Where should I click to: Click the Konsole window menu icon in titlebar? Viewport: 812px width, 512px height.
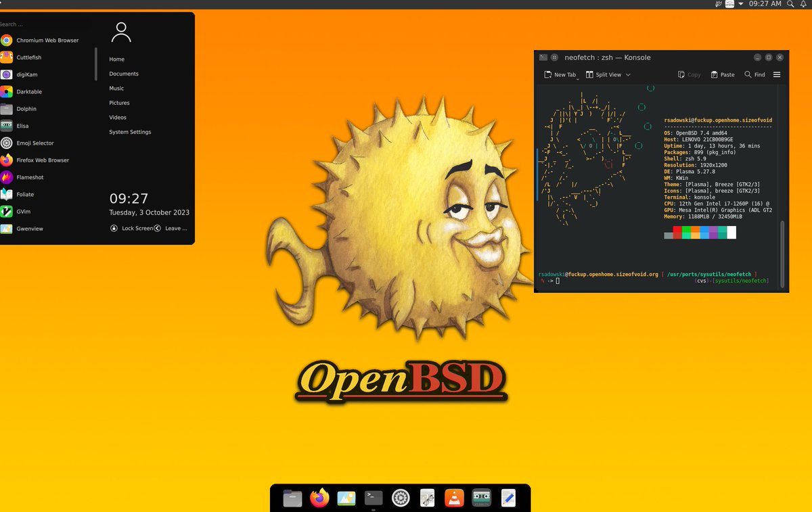coord(543,57)
